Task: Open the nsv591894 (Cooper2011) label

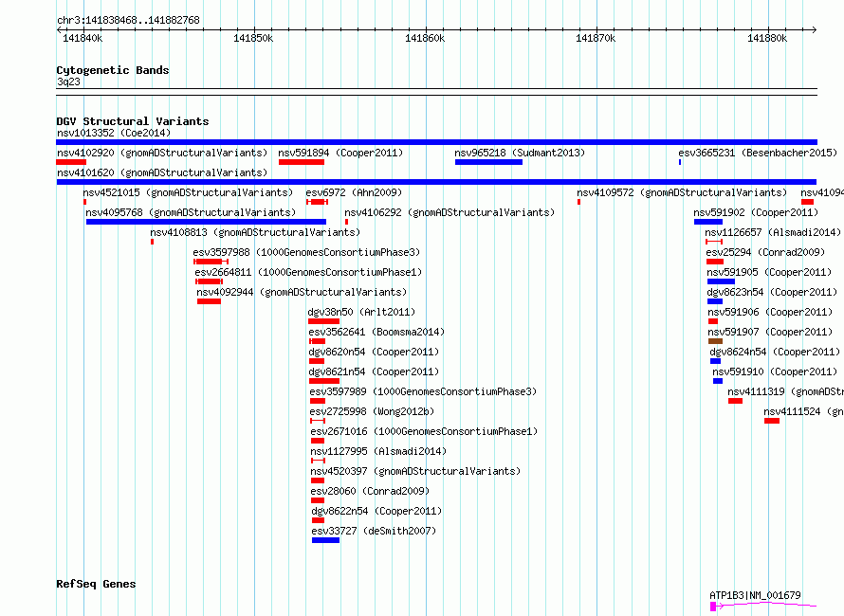Action: tap(340, 153)
